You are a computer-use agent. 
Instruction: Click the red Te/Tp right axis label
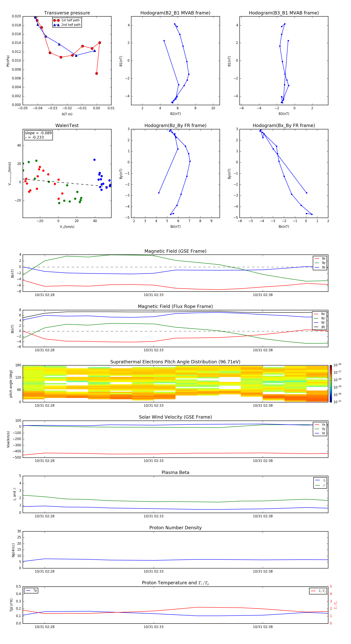tap(336, 605)
